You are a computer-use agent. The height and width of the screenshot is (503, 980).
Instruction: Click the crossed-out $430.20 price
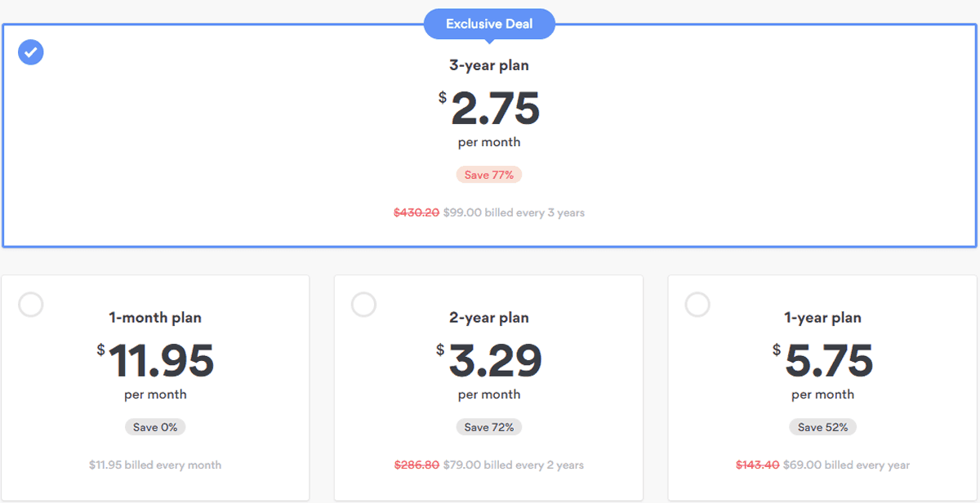click(416, 212)
